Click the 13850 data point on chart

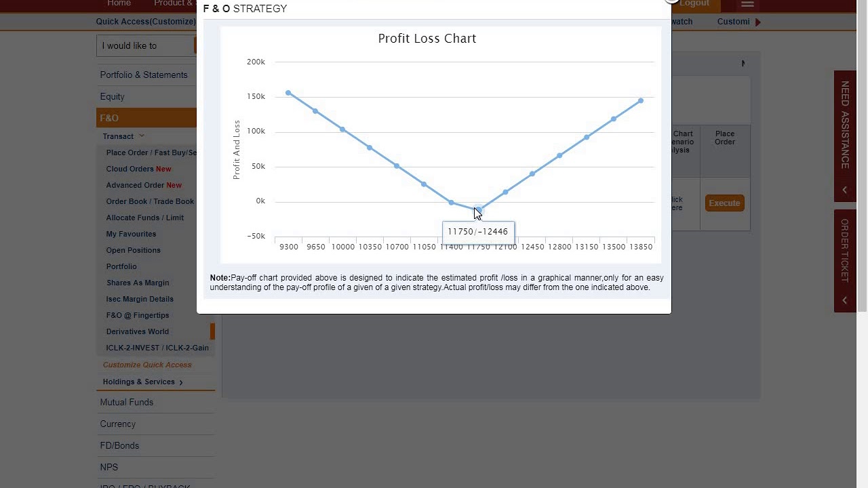pos(641,100)
